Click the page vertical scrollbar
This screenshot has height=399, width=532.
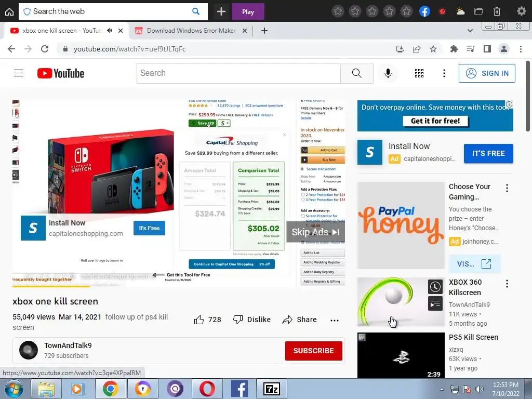click(x=528, y=96)
